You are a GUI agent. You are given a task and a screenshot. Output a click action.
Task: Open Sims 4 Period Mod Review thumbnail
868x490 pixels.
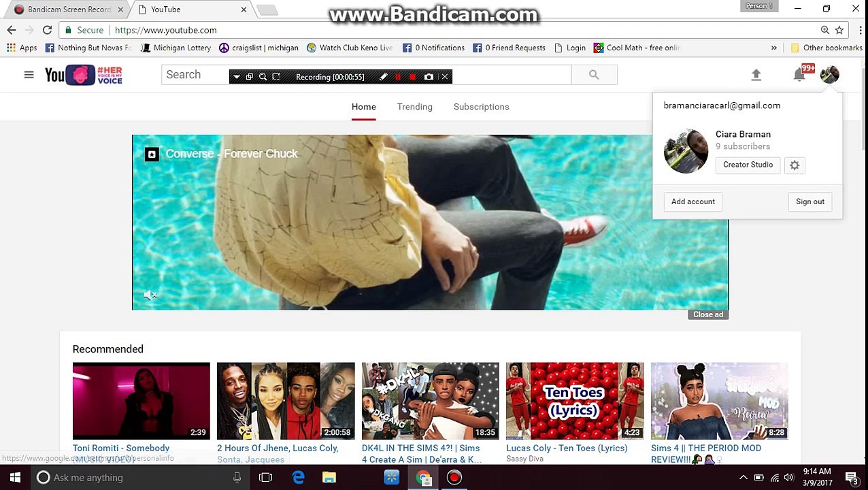coord(719,401)
